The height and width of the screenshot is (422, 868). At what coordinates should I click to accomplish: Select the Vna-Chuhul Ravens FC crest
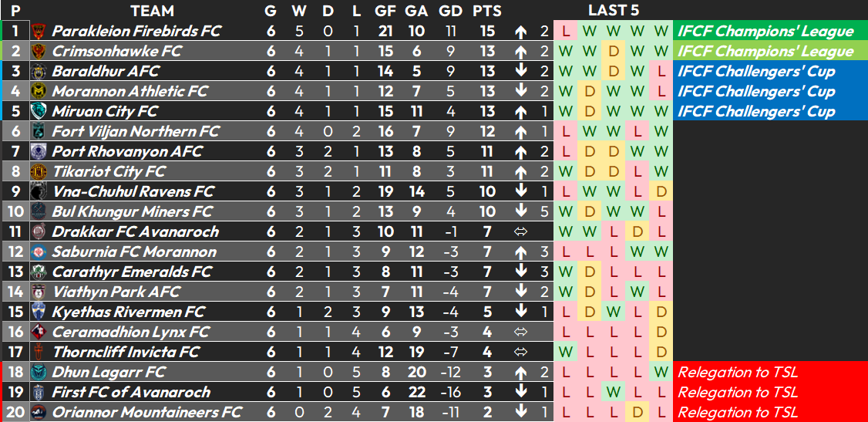pyautogui.click(x=39, y=191)
